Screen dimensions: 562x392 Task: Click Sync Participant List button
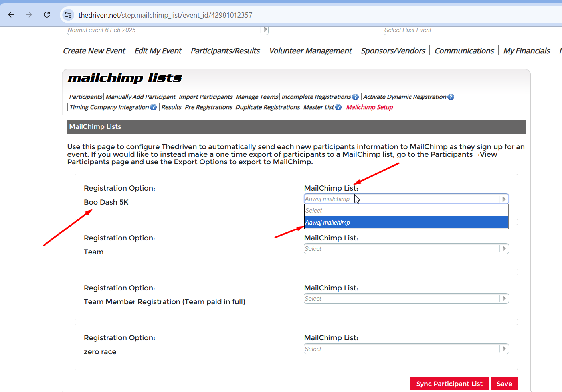tap(449, 384)
